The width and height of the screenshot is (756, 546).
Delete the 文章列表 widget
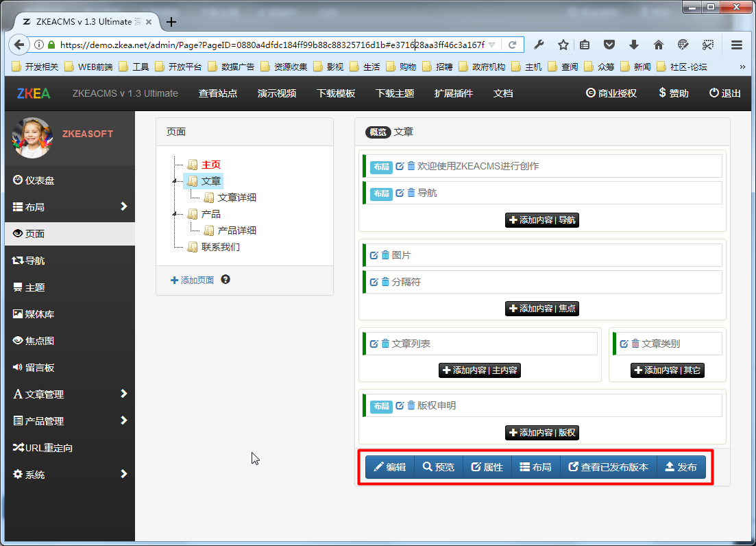[x=385, y=344]
